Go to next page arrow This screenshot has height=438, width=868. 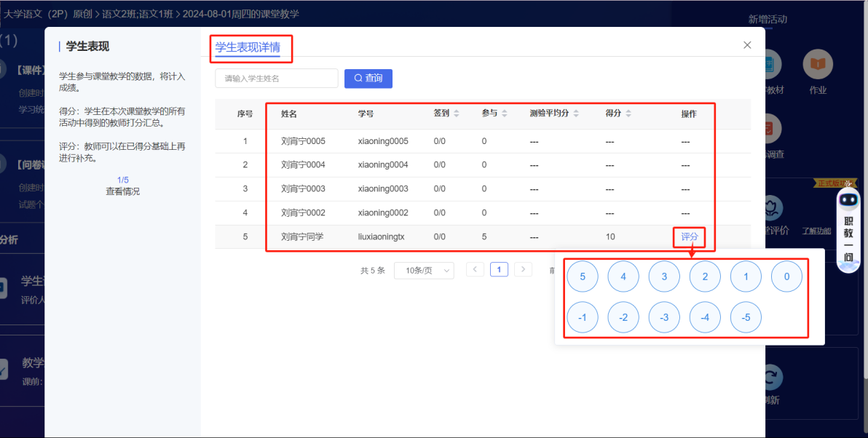523,270
